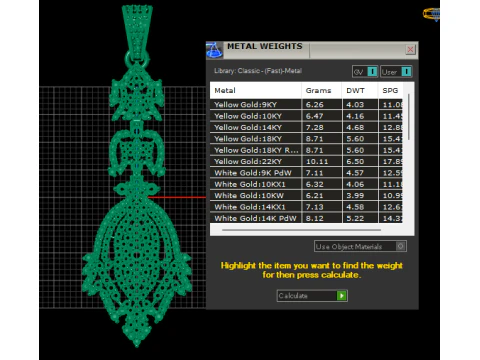Screen dimensions: 480x360
Task: Click the Calculate button
Action: (312, 296)
